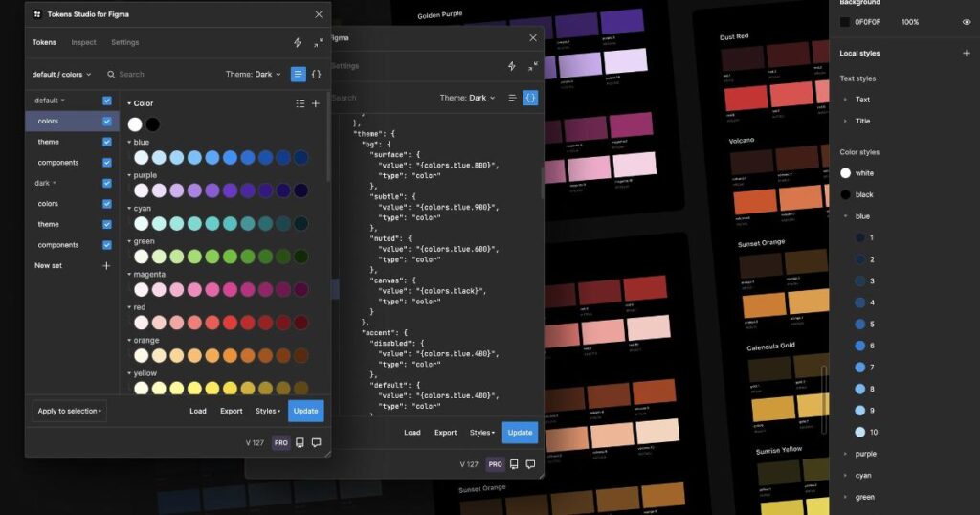Open the list display options beside Color
980x515 pixels.
point(300,103)
